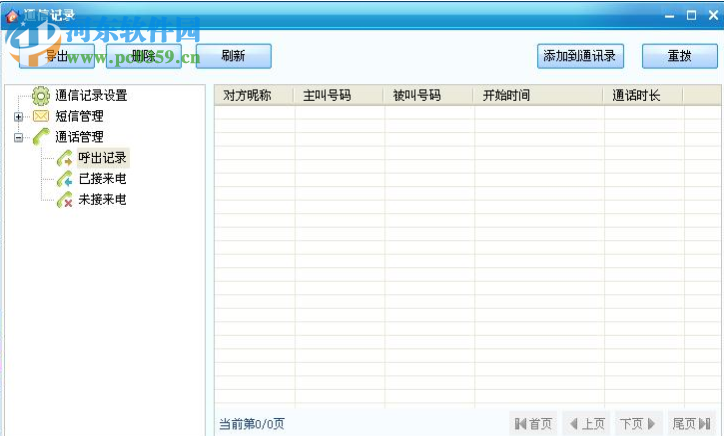Click the envelope icon of 短信管理
724x436 pixels.
coord(41,116)
